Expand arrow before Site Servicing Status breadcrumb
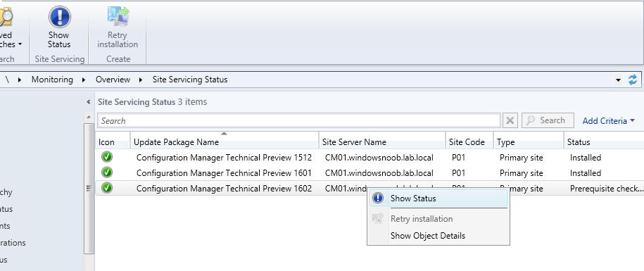The height and width of the screenshot is (271, 644). coord(141,80)
